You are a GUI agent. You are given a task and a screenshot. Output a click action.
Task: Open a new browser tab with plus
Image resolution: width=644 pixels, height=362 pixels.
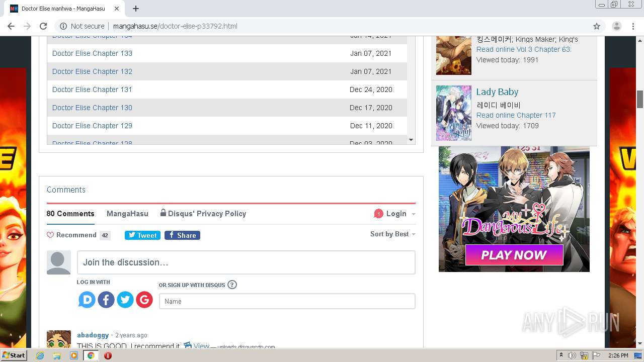[136, 9]
